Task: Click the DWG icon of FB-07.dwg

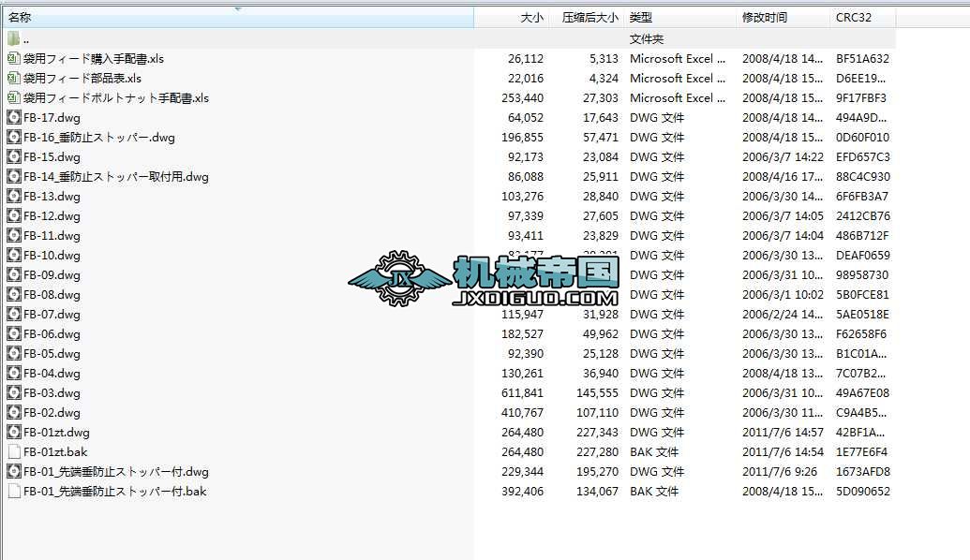Action: tap(14, 314)
